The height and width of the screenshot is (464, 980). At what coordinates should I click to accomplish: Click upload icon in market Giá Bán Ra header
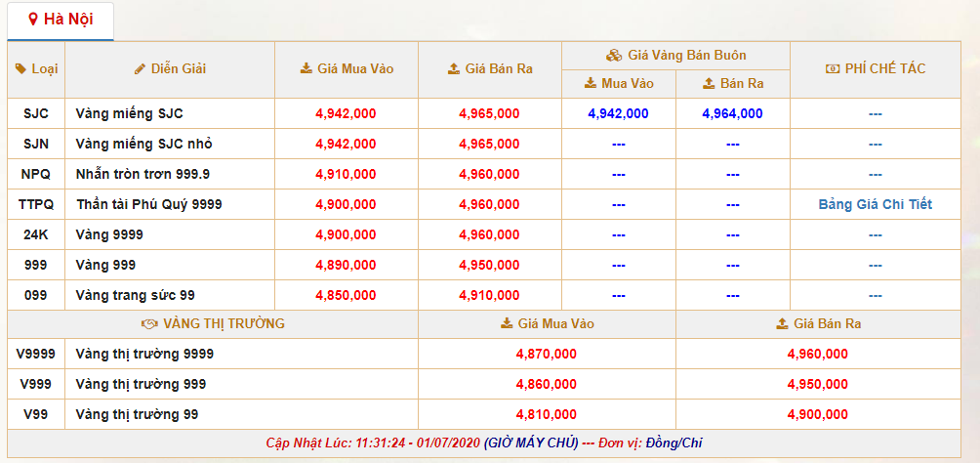[x=782, y=324]
